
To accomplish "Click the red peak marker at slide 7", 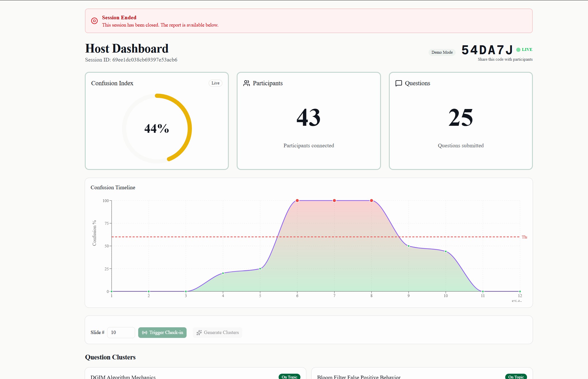I will point(334,201).
